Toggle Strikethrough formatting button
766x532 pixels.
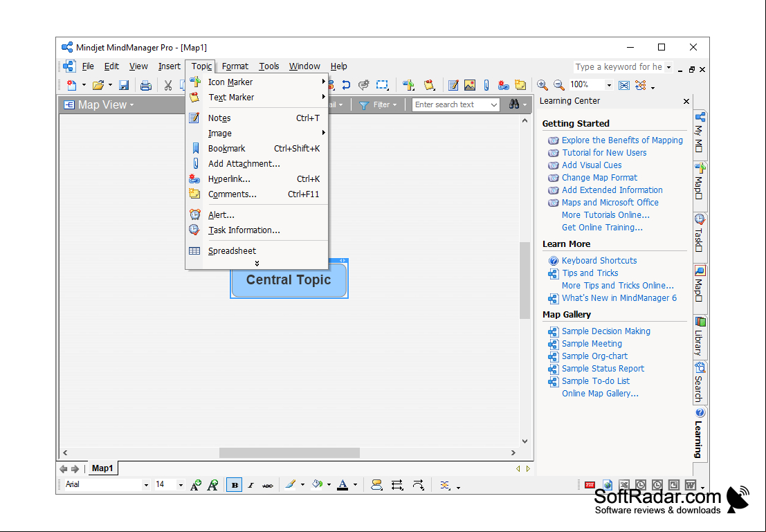coord(268,485)
